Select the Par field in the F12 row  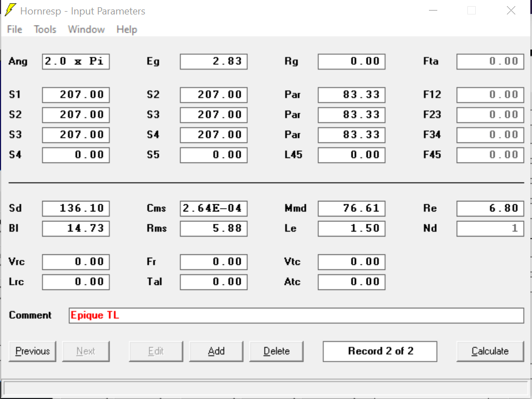click(x=352, y=95)
